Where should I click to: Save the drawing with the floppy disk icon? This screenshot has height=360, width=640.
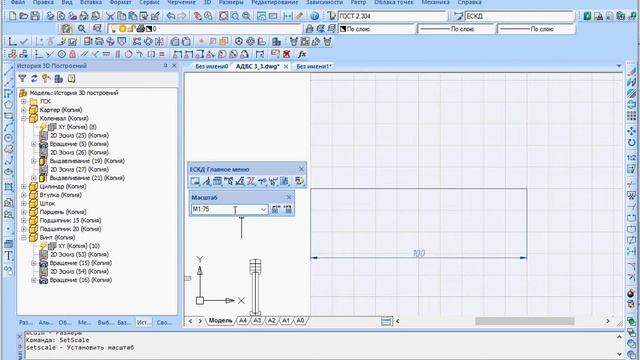tap(35, 16)
